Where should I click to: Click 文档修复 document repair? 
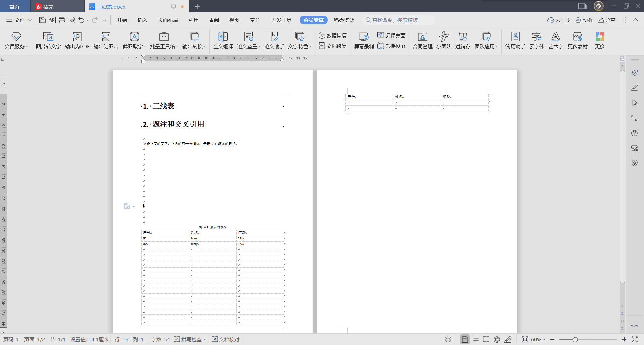tap(333, 46)
